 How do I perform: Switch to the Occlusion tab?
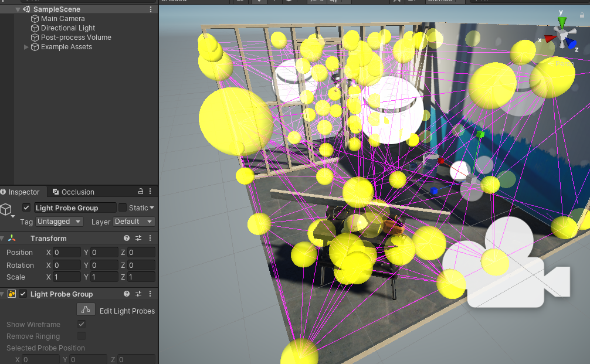(73, 192)
